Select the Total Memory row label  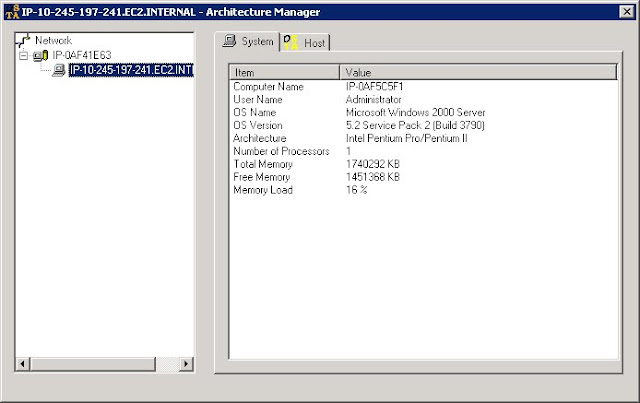pos(263,164)
